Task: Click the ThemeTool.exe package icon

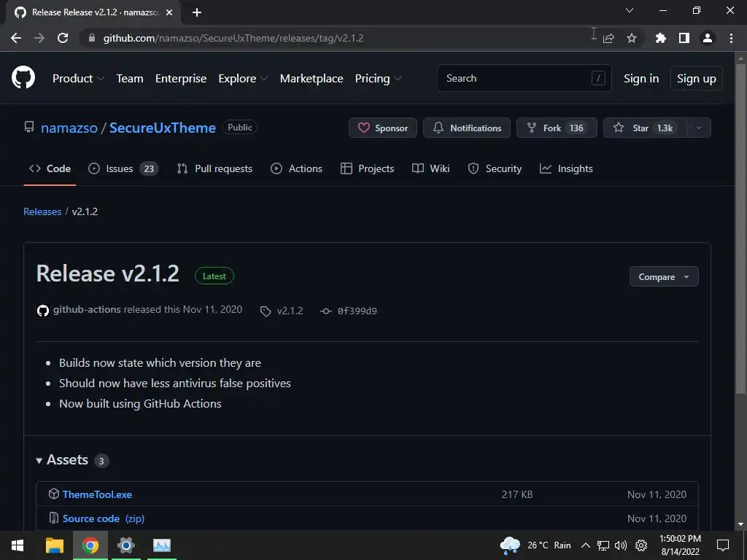Action: click(x=54, y=494)
